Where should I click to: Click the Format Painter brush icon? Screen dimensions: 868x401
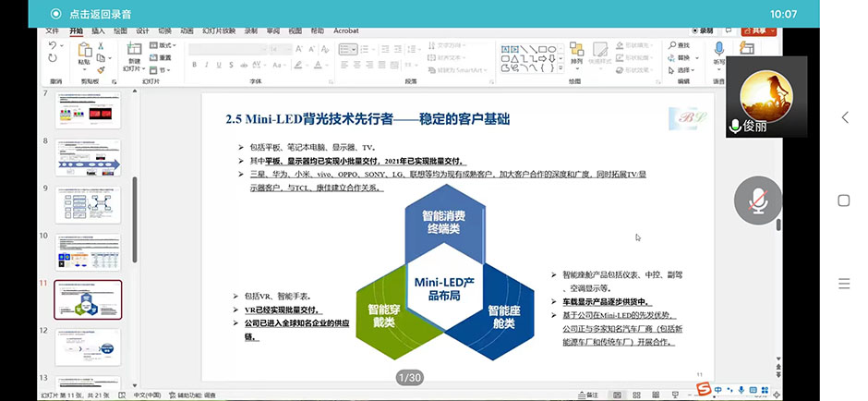click(101, 70)
